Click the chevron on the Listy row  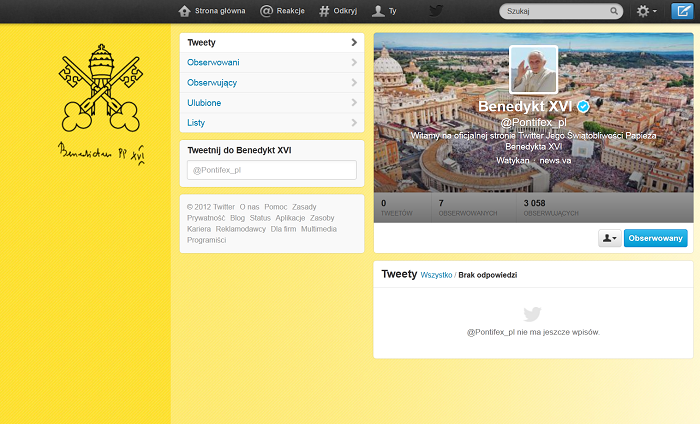[354, 123]
